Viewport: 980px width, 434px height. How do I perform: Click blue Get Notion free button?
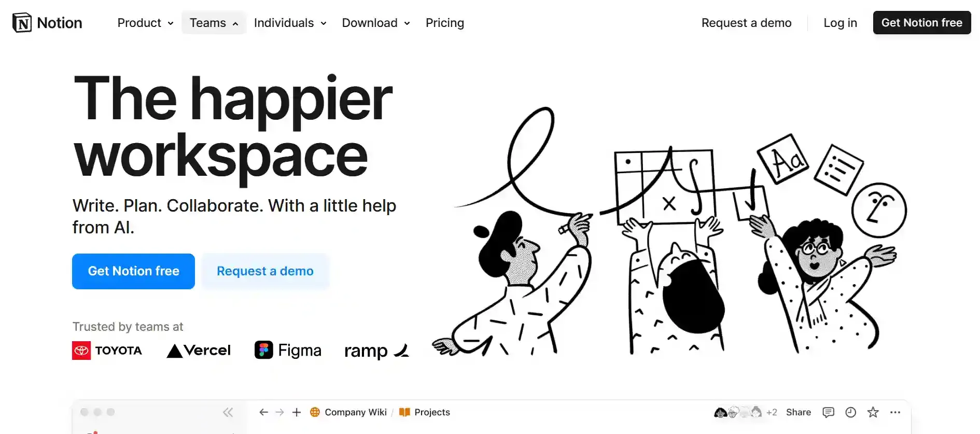click(134, 271)
